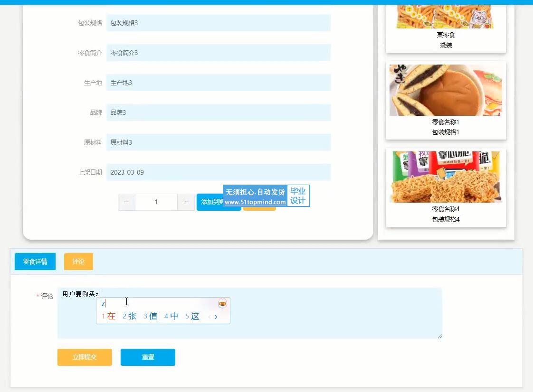Click the quantity input field
Screen dimensions: 533x392
156,202
